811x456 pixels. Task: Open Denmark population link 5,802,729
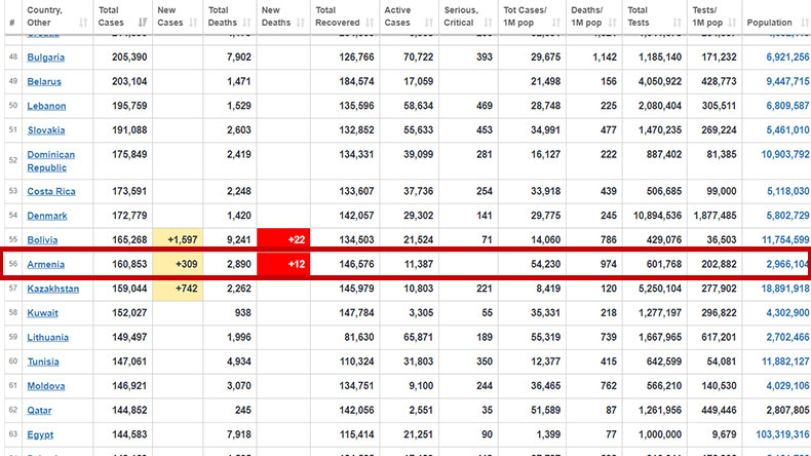coord(788,215)
